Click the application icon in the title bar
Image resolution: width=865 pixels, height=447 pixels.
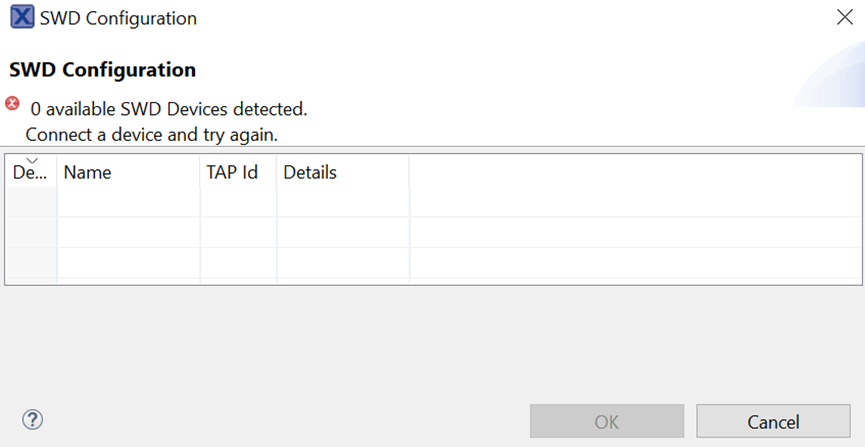click(22, 18)
